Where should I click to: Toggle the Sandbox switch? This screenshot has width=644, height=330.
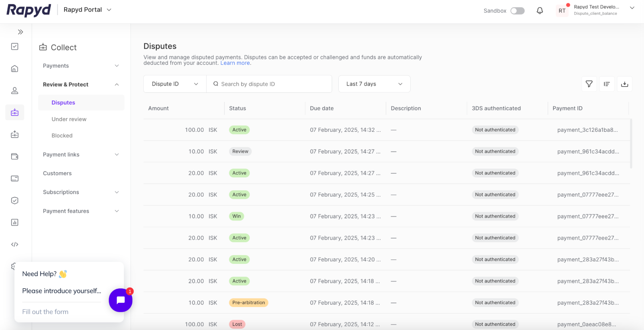[517, 11]
